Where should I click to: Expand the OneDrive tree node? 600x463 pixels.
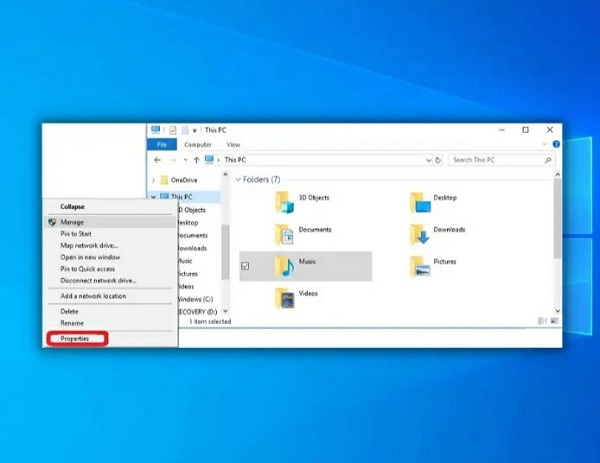tap(153, 180)
